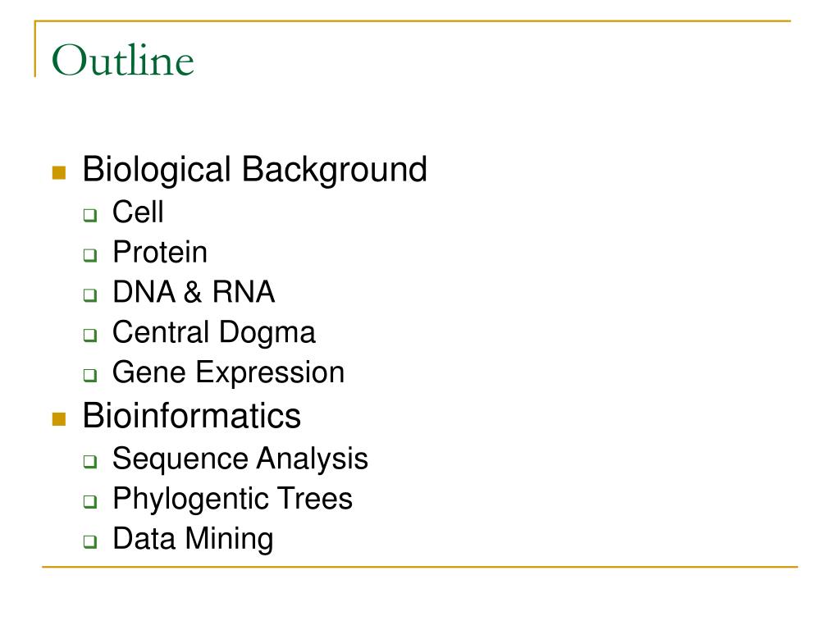
Task: Click the square bullet next to Data Mining
Action: [90, 541]
